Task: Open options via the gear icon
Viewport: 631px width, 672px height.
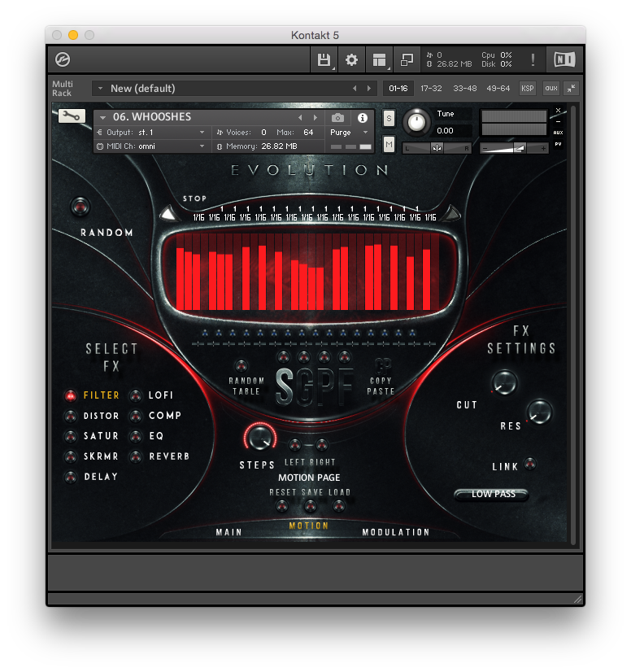Action: click(351, 59)
